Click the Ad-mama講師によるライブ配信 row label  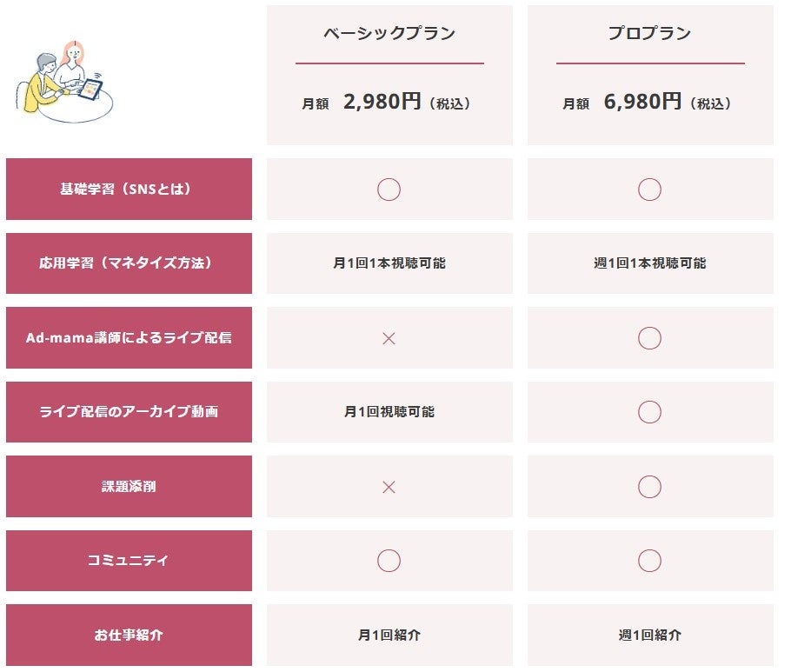[129, 338]
